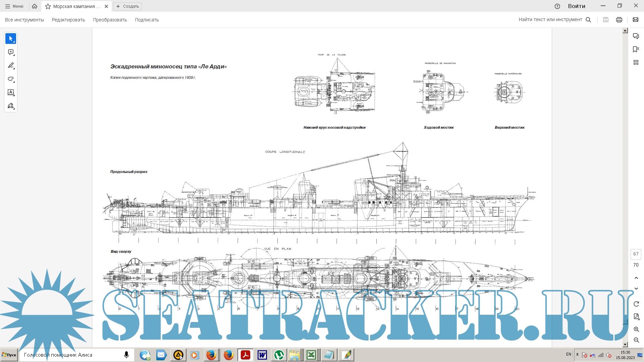
Task: Go to next page chevron down
Action: (636, 288)
